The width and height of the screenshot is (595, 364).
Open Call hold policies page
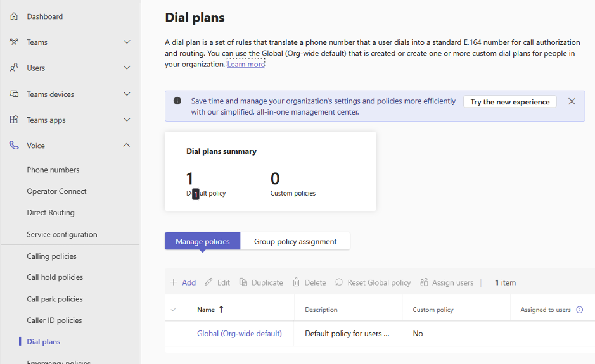pos(54,277)
